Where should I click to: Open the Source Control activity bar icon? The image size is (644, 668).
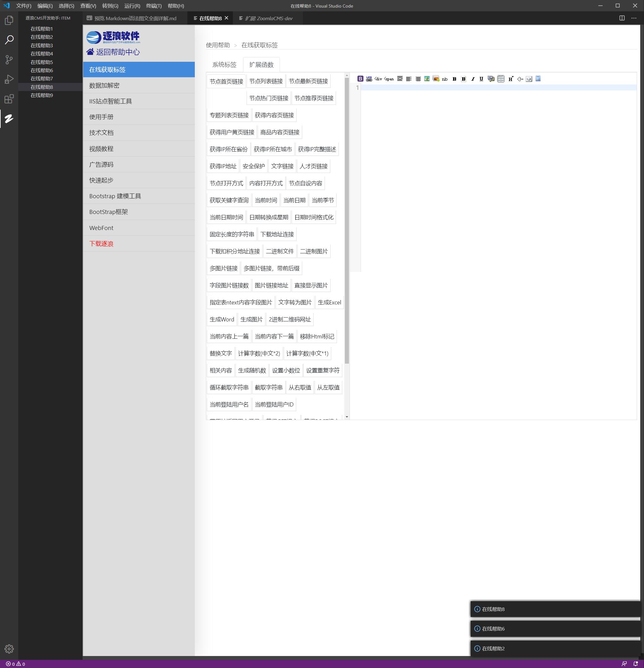9,60
